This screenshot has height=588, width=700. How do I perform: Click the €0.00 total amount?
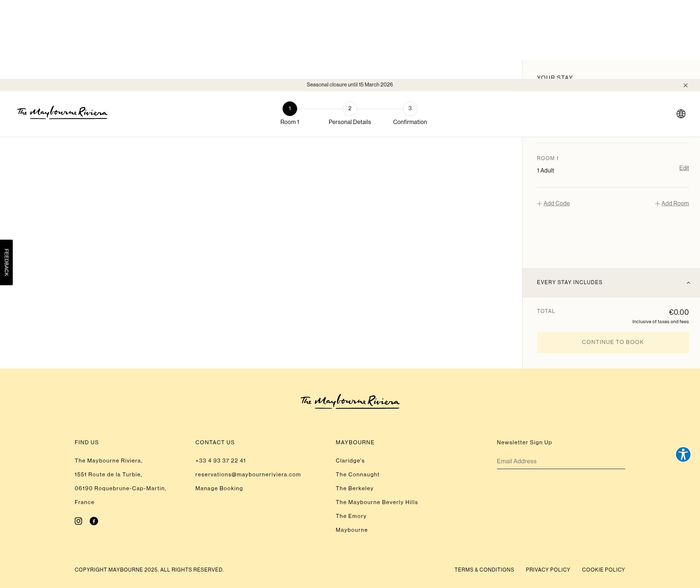pos(679,312)
